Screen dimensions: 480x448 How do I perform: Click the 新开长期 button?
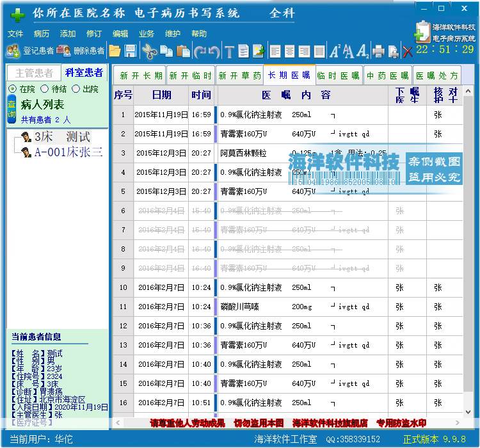[x=140, y=75]
